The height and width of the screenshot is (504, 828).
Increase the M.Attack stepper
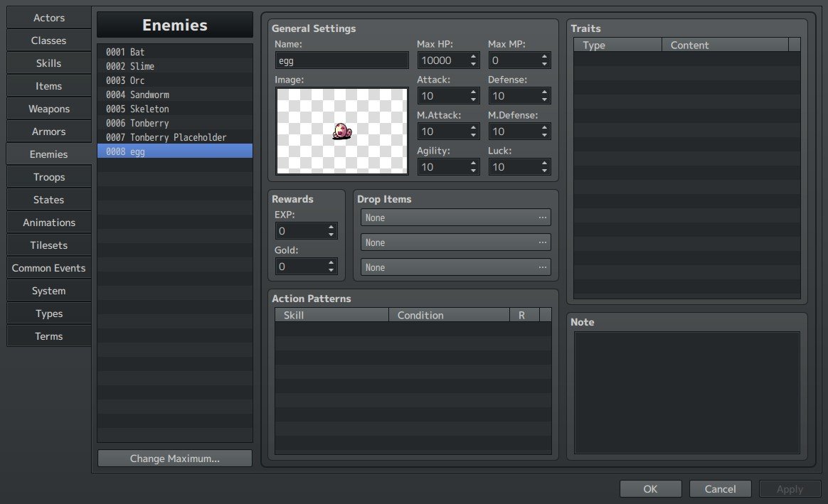coord(473,127)
